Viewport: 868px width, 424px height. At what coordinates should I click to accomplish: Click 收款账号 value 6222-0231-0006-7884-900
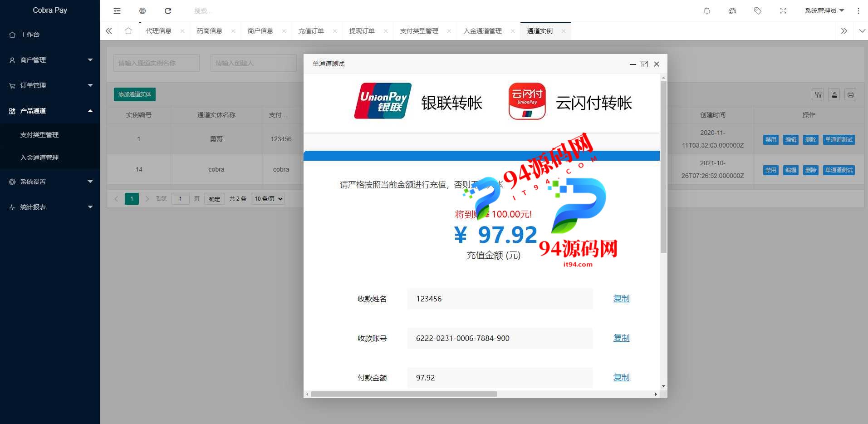(462, 338)
